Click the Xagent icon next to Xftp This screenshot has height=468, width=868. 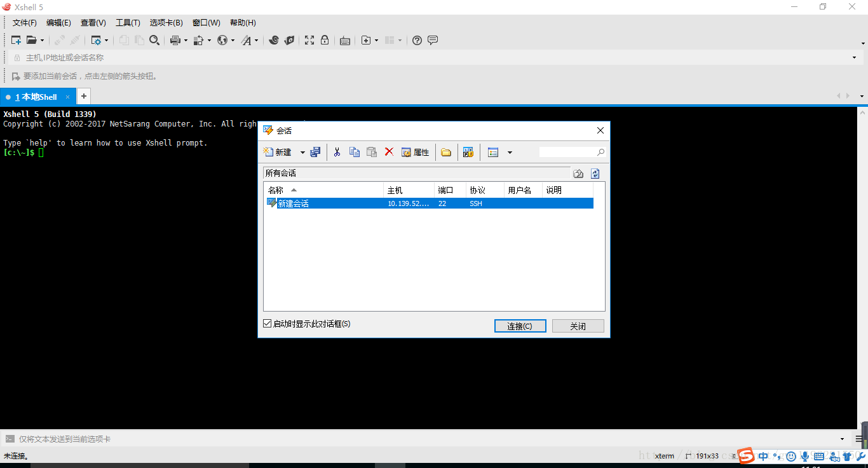click(289, 40)
